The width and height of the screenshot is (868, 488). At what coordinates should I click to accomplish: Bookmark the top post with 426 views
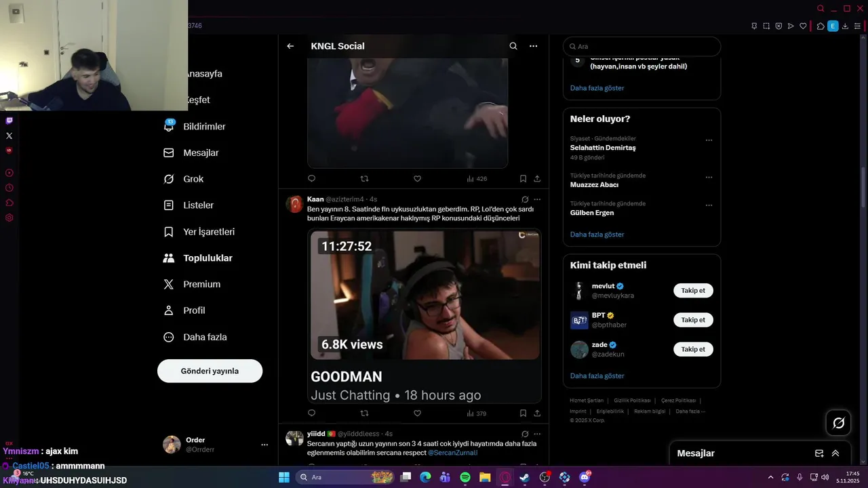point(523,179)
